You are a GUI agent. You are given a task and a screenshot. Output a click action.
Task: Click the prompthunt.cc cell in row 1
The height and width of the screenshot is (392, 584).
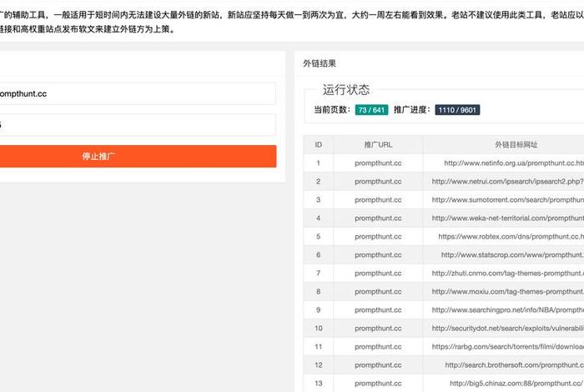378,163
